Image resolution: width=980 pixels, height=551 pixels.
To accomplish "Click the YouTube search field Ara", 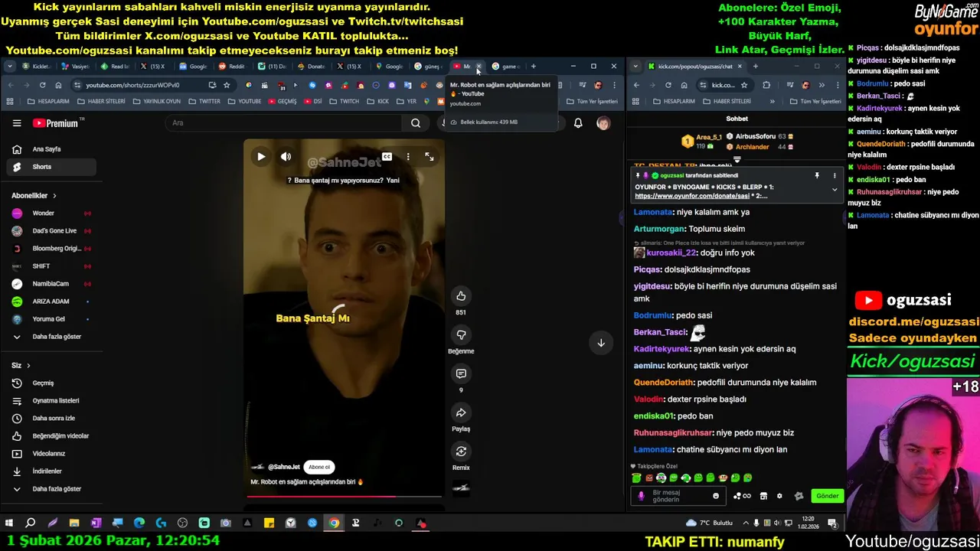I will click(x=283, y=122).
